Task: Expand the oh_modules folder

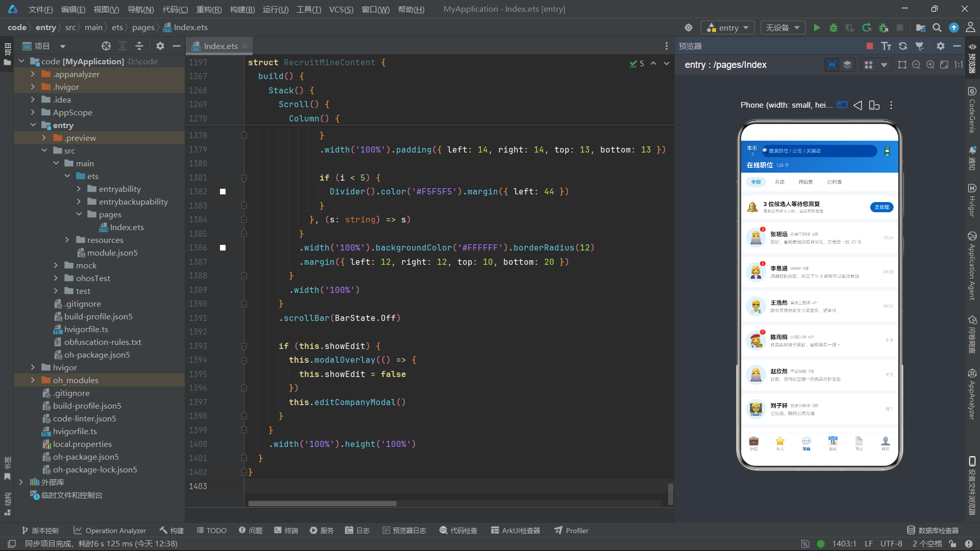Action: (x=33, y=380)
